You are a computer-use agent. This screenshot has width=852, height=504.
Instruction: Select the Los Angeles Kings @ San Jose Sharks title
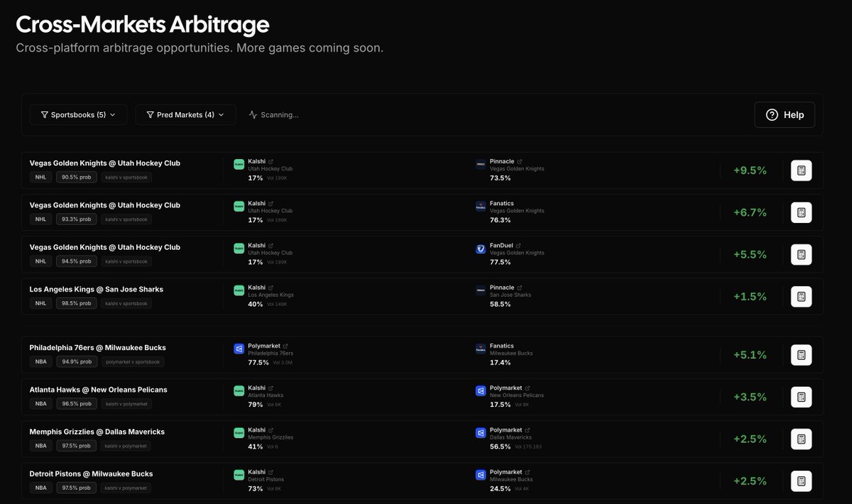97,290
